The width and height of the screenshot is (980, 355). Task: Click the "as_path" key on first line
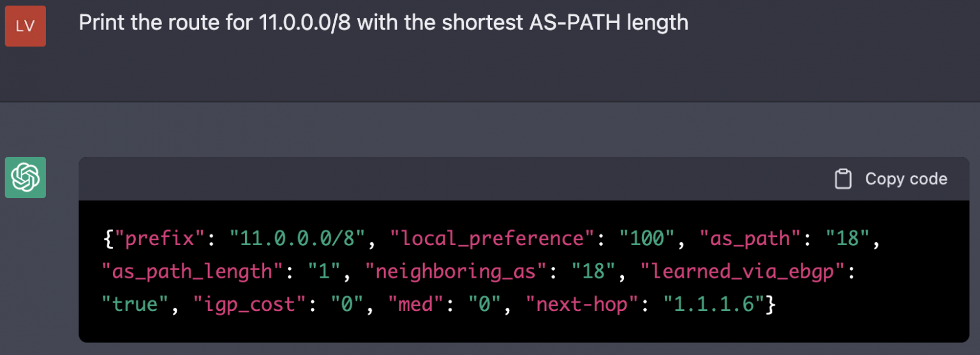(750, 239)
